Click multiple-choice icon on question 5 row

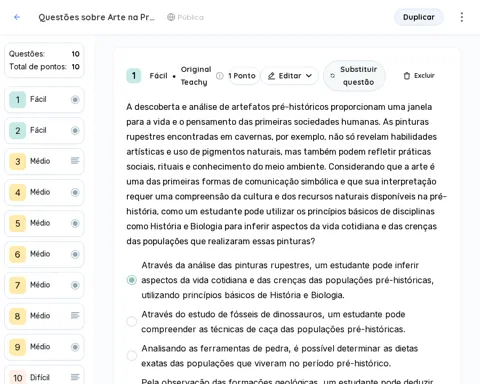click(x=75, y=223)
